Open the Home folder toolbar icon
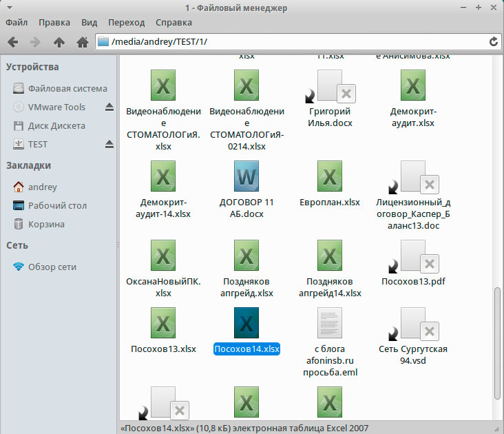This screenshot has height=434, width=504. click(x=82, y=42)
